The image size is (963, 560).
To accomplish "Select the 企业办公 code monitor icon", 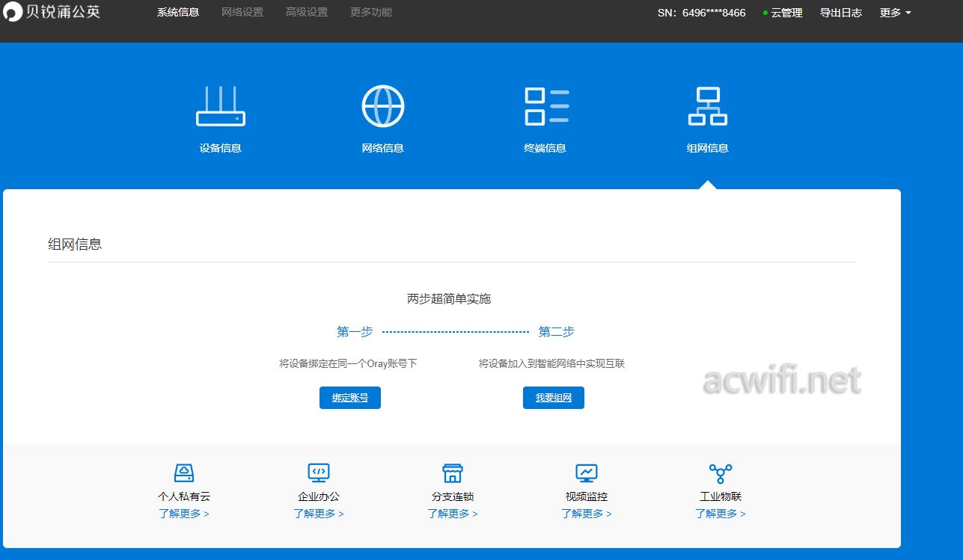I will 317,472.
